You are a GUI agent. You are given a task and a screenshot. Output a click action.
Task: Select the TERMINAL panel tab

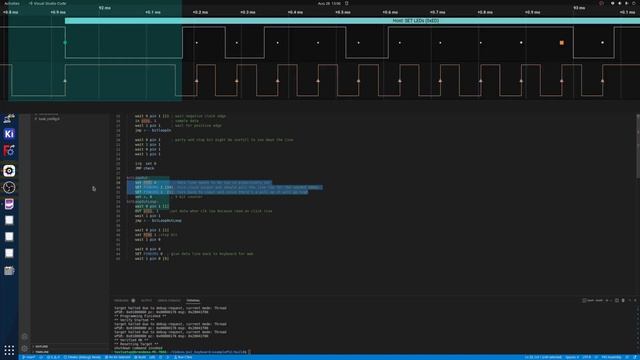[193, 300]
